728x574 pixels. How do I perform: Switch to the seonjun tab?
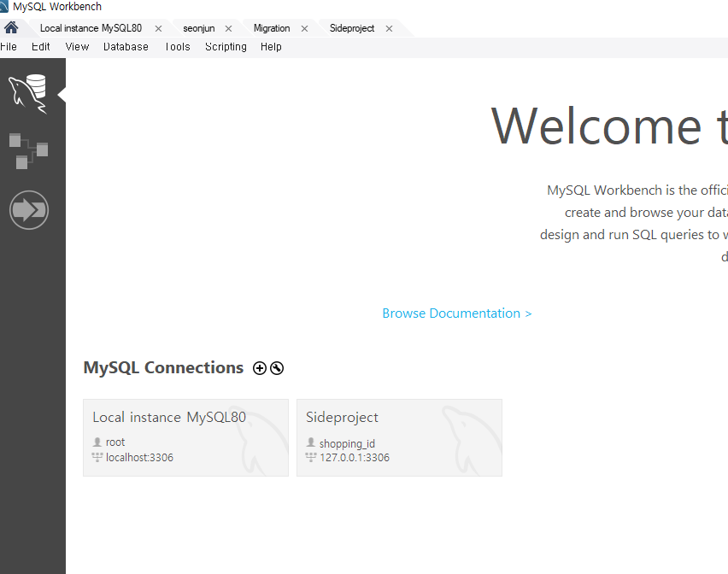[199, 28]
